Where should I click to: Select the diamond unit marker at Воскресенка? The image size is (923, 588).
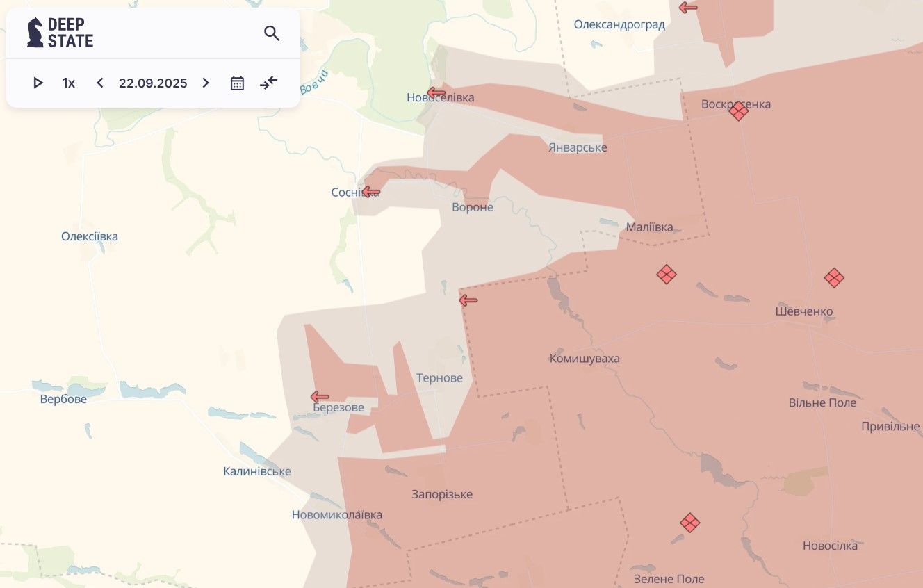[x=739, y=111]
